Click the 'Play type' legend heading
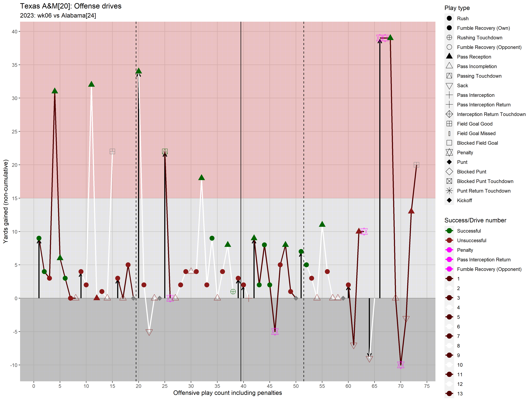Screen dimensions: 532x399 point(457,8)
